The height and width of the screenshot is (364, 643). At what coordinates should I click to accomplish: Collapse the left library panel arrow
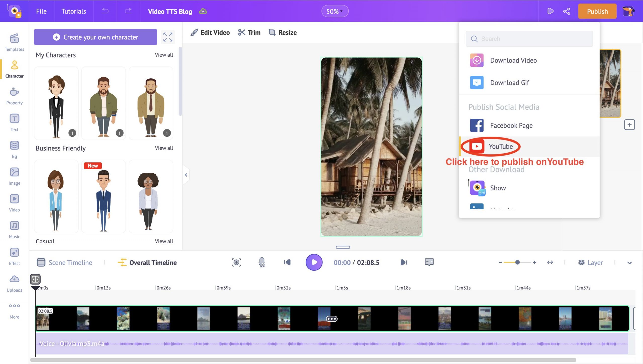tap(186, 175)
